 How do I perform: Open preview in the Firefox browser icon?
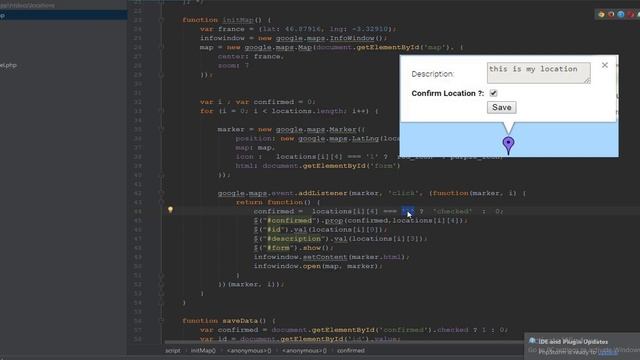pyautogui.click(x=611, y=14)
